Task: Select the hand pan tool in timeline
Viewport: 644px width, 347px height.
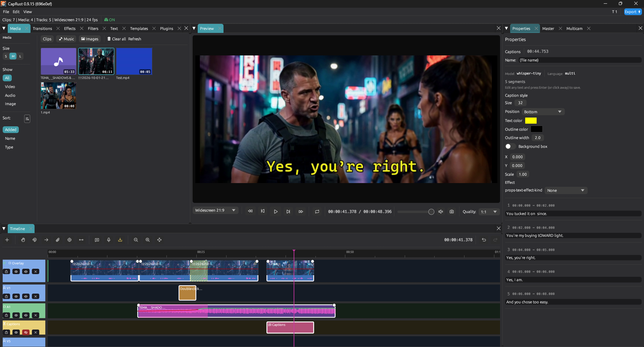Action: pos(23,240)
